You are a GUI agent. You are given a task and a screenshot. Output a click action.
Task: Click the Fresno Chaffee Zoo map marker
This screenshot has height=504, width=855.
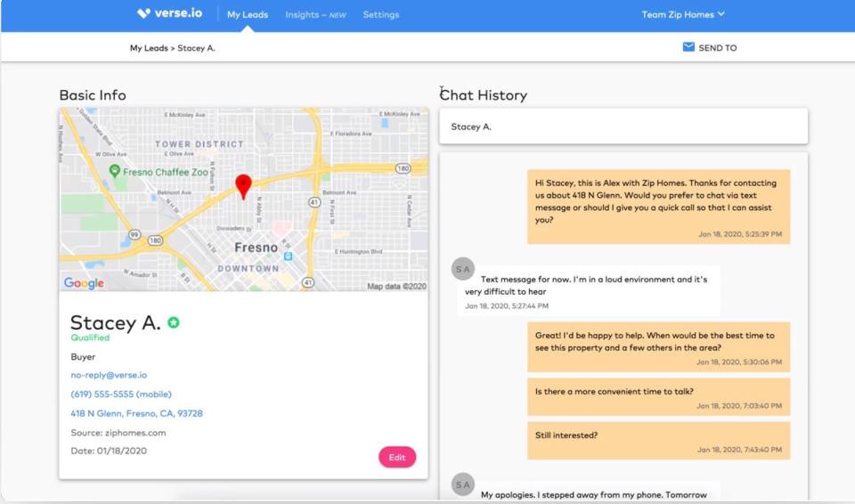point(115,171)
